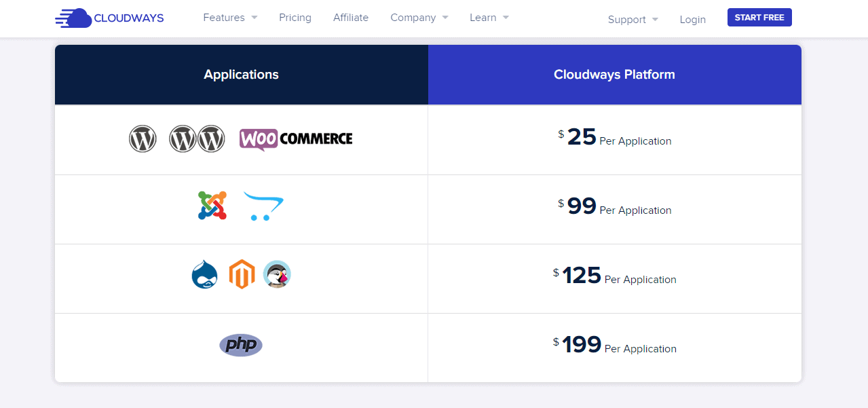Click the OpenCart shopping cart logo
The height and width of the screenshot is (408, 868).
pos(263,207)
